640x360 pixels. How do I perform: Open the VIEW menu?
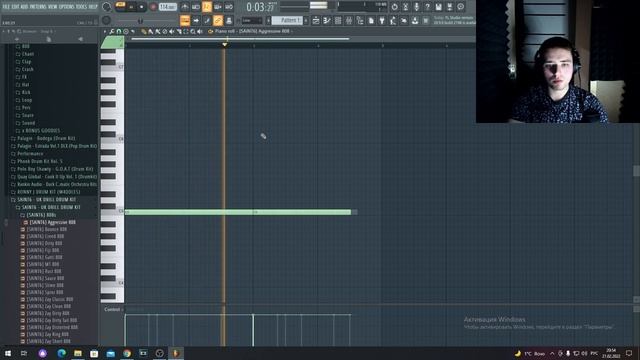click(x=53, y=7)
